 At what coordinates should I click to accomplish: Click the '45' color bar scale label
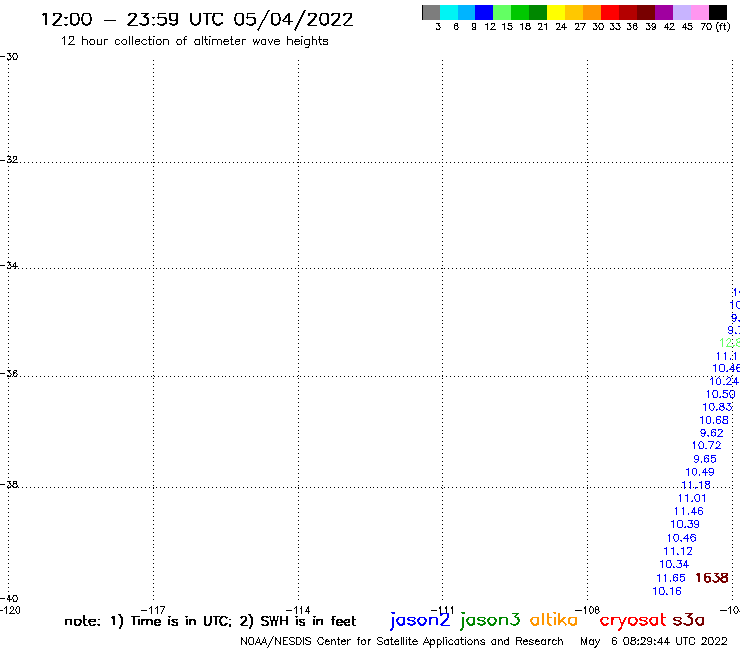(687, 26)
